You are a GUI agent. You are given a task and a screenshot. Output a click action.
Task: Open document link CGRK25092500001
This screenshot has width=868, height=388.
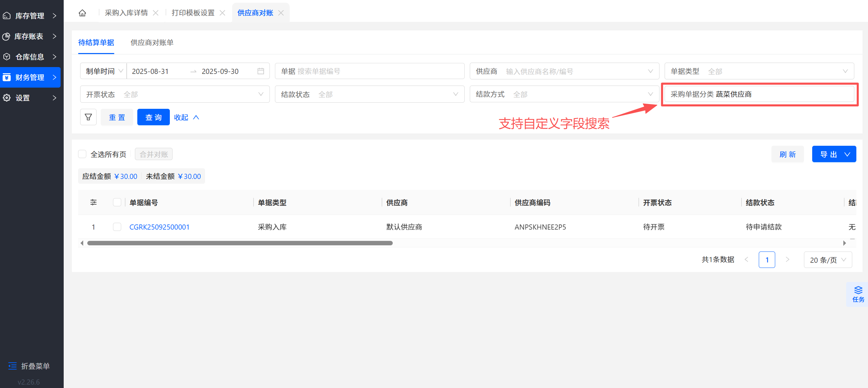(x=159, y=227)
